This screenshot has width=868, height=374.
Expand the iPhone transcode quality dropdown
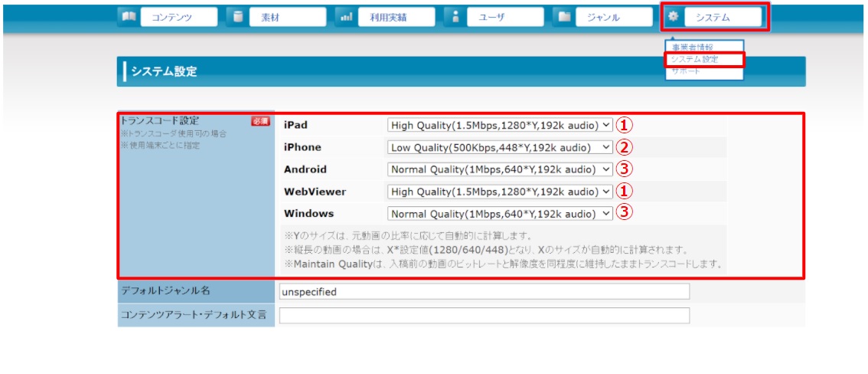[x=501, y=147]
